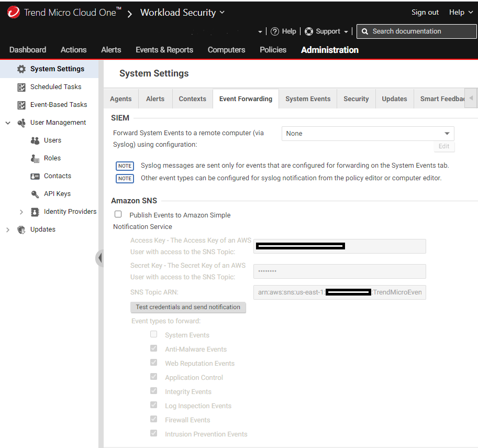Open the Workload Security product dropdown
This screenshot has height=448, width=478.
point(182,13)
